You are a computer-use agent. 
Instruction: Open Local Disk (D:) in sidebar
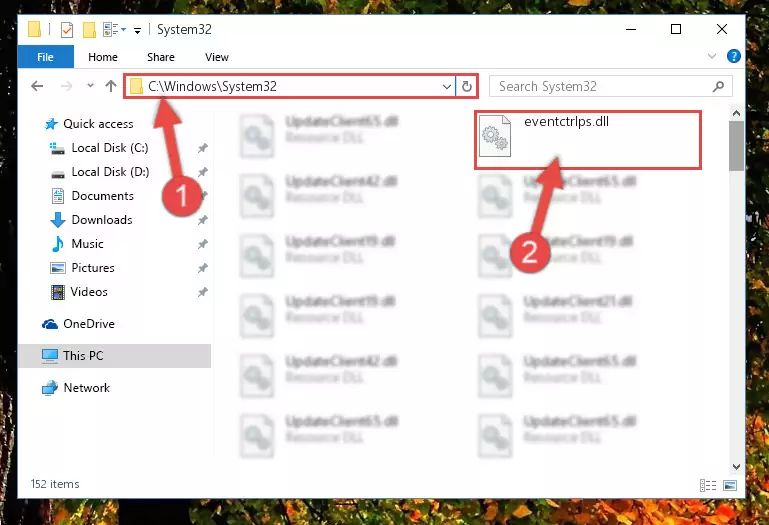(110, 172)
